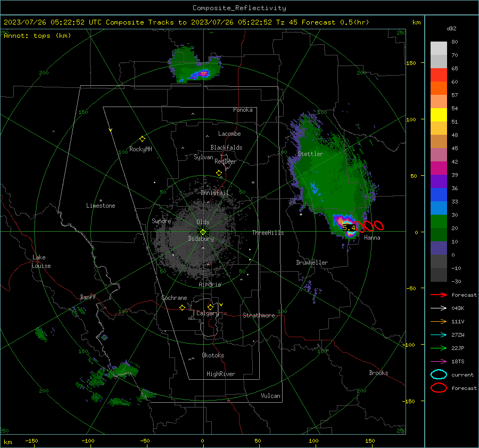The image size is (479, 448).
Task: Click the Composite_Reflectivity title
Action: click(x=239, y=8)
